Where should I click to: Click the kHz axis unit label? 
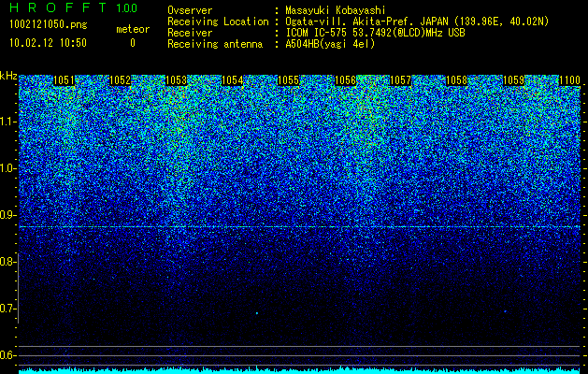pyautogui.click(x=8, y=76)
